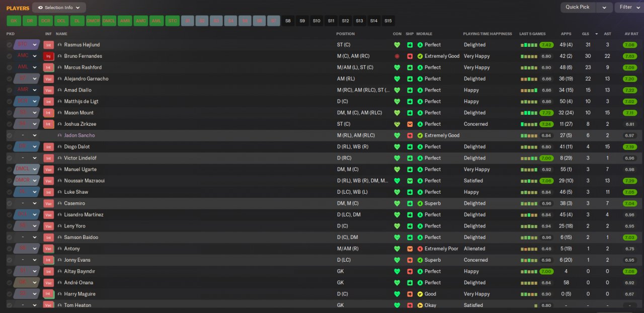Select the S15 substitute slot
This screenshot has width=644, height=313.
[388, 21]
